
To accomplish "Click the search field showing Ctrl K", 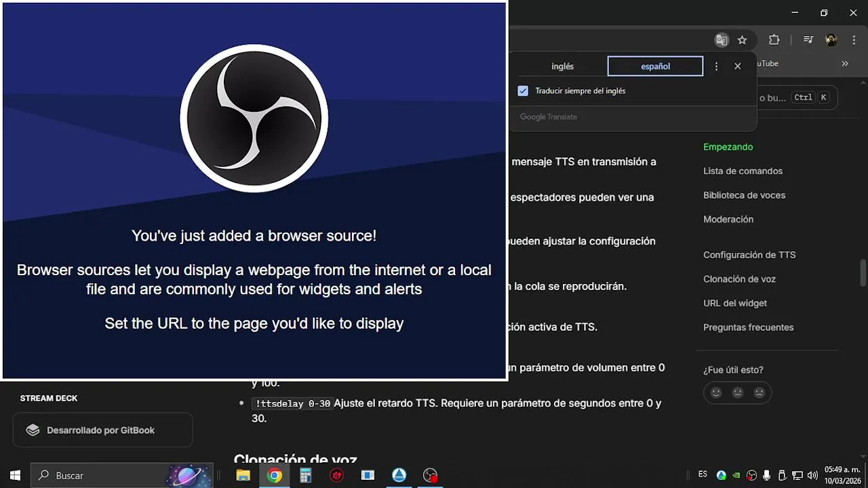I will pos(798,98).
